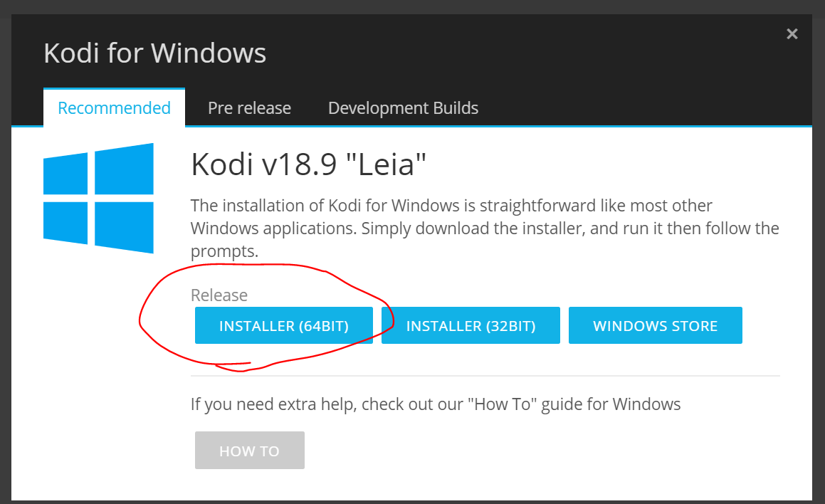Click the extra help sentence about Windows guide

pos(436,404)
